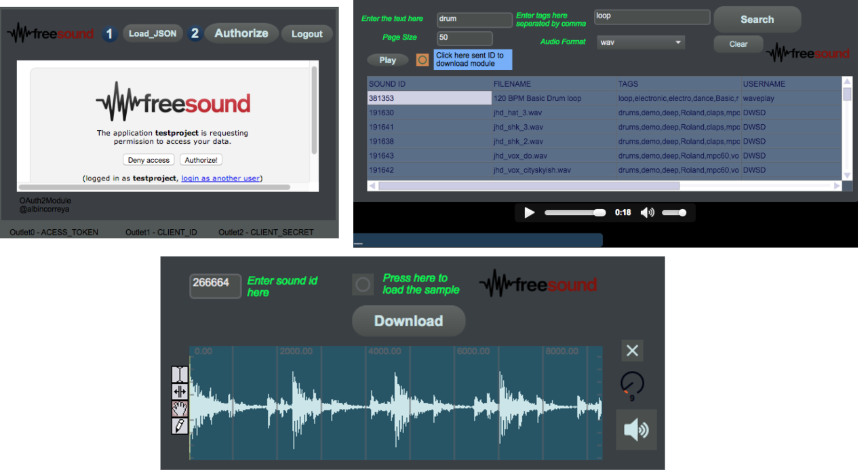Click the results table scroll-down arrow
Screen dimensions: 868x470
pyautogui.click(x=847, y=175)
